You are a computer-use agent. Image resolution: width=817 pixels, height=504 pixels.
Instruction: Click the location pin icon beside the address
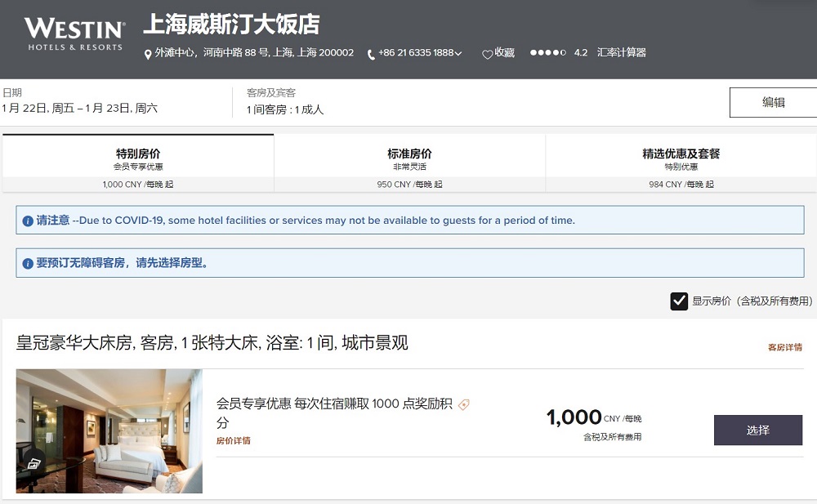(x=148, y=54)
